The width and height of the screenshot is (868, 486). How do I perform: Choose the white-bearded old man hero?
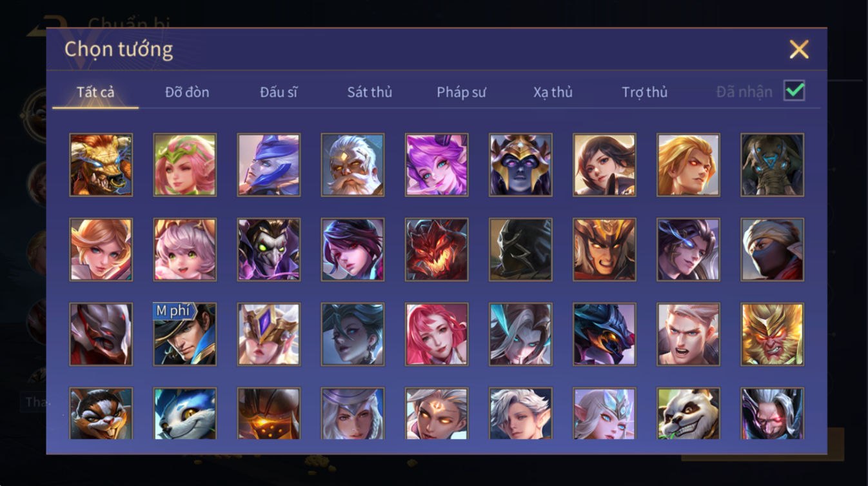point(353,165)
